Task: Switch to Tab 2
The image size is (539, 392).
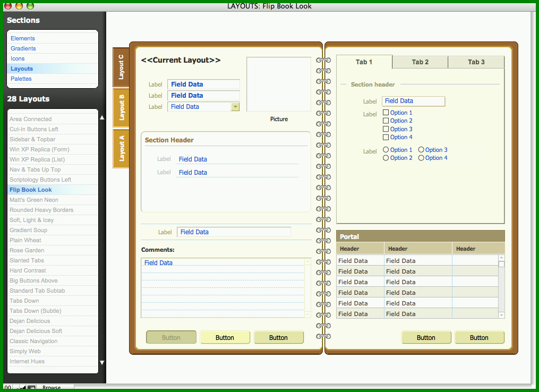Action: (420, 62)
